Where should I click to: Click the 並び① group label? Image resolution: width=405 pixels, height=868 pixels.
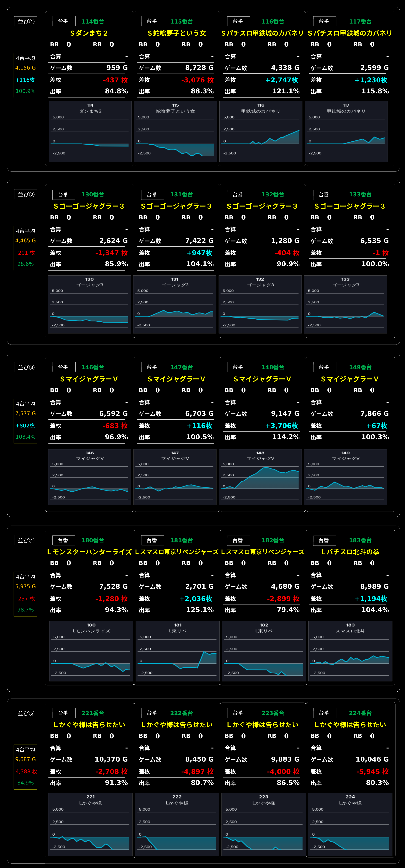(x=26, y=22)
